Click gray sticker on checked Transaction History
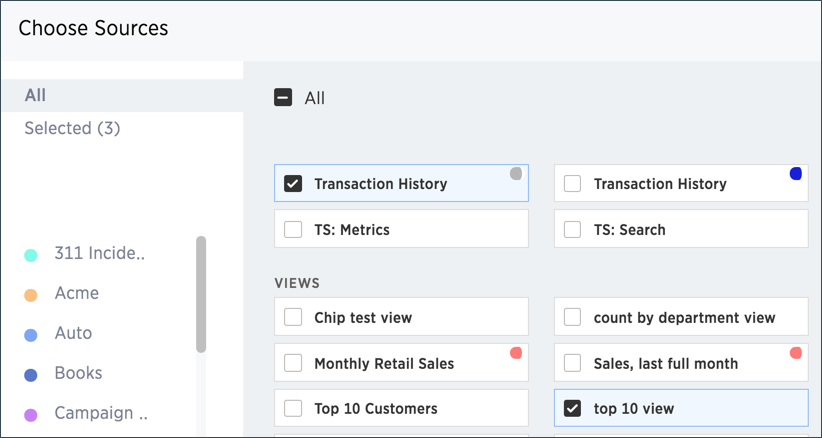The image size is (822, 438). coord(516,173)
